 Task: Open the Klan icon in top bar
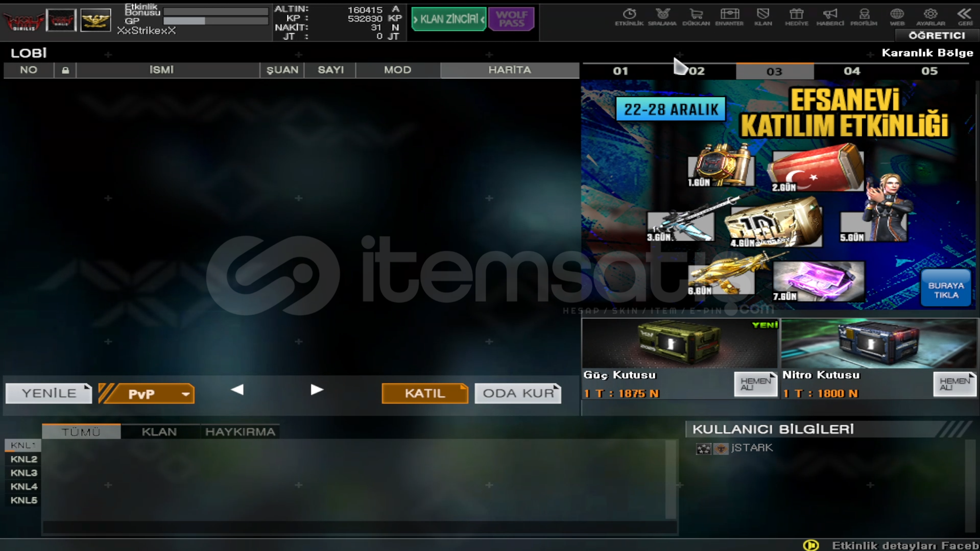(763, 17)
